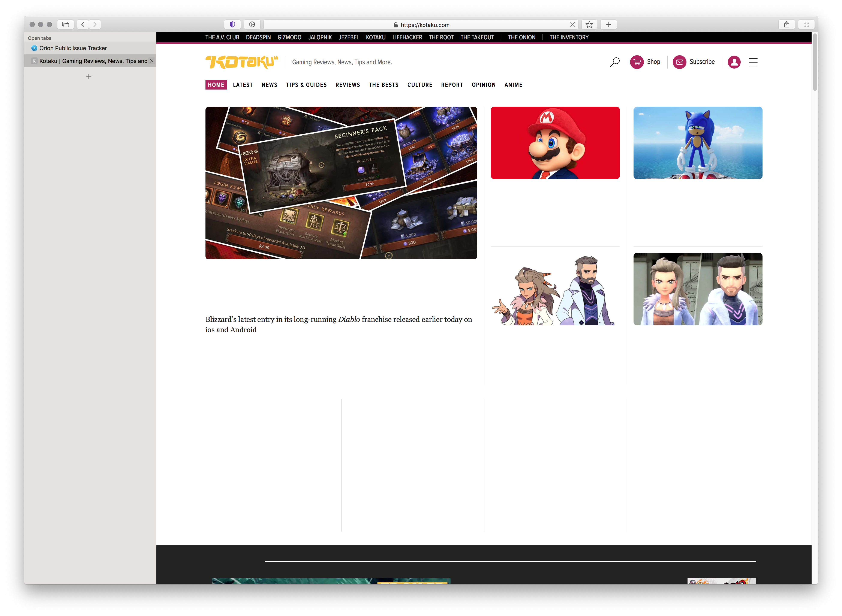Go back with the browser back arrow
842x616 pixels.
pyautogui.click(x=83, y=24)
